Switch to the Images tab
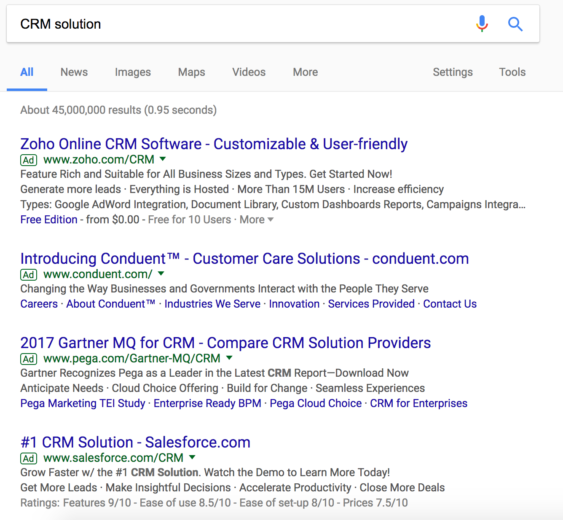 pos(132,72)
